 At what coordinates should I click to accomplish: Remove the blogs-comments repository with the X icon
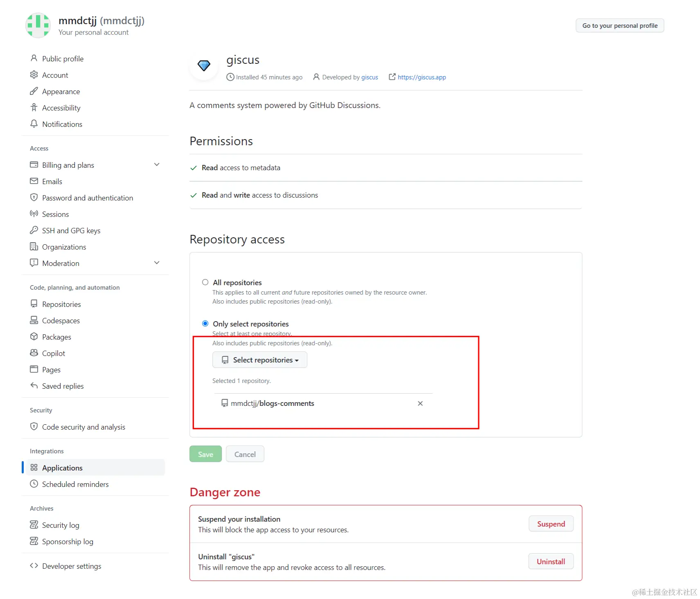point(420,403)
